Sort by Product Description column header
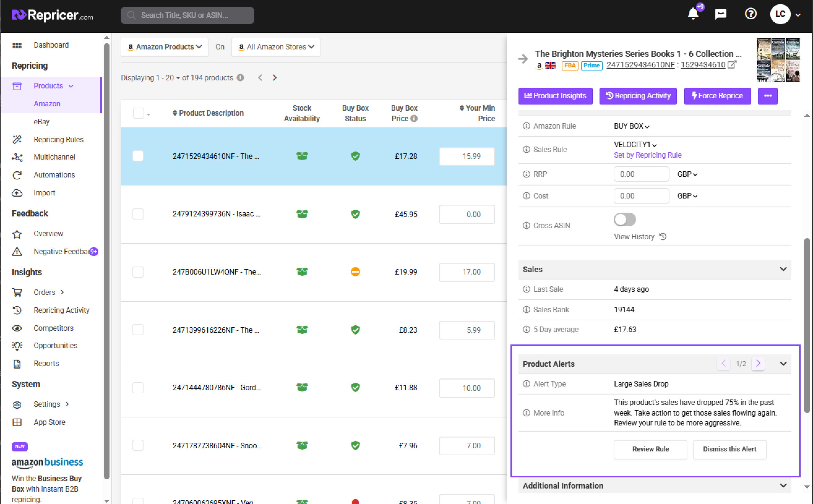The height and width of the screenshot is (504, 813). pyautogui.click(x=208, y=113)
